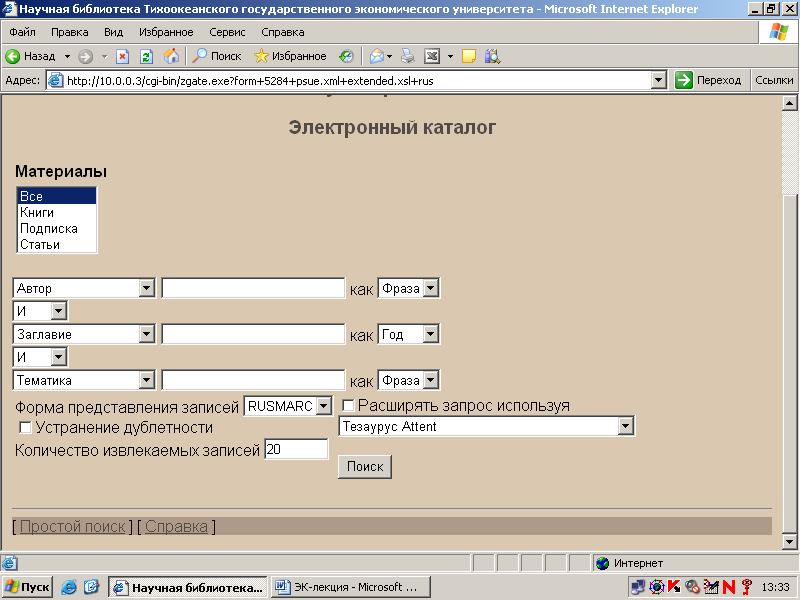
Task: Switch to ЭК-лекция Microsoft Word taskbar button
Action: [351, 587]
